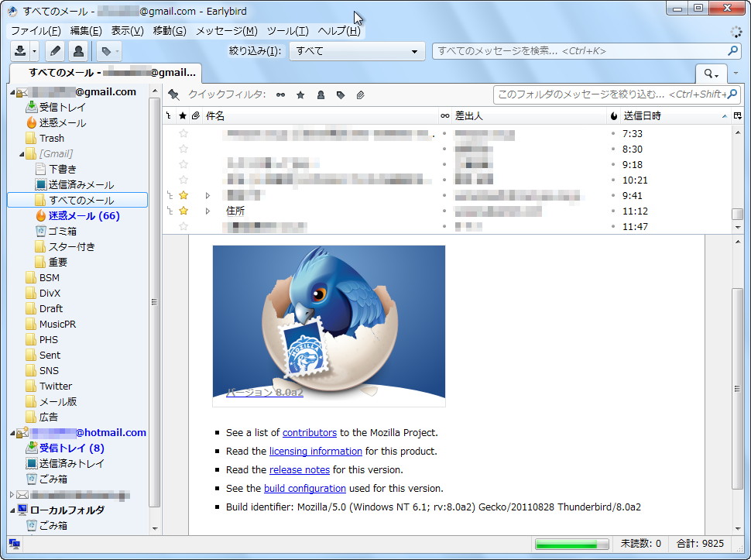Open the hotmail 受信トレイ (8) folder

(x=71, y=448)
